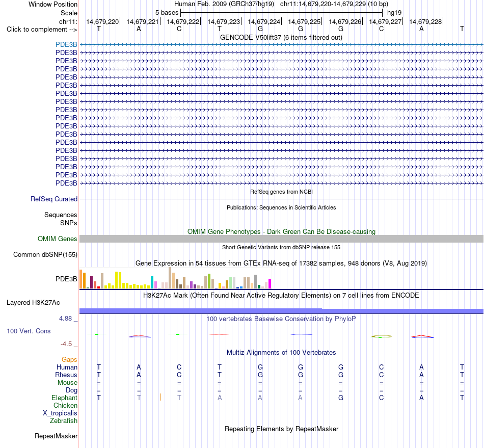The height and width of the screenshot is (448, 484).
Task: Click the Gaps row label
Action: pos(69,359)
